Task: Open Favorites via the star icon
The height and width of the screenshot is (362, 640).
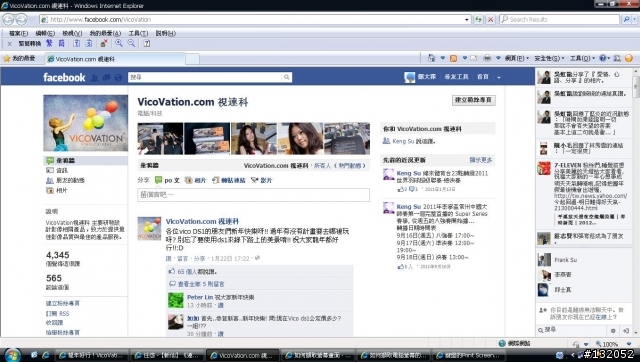Action: click(x=7, y=59)
